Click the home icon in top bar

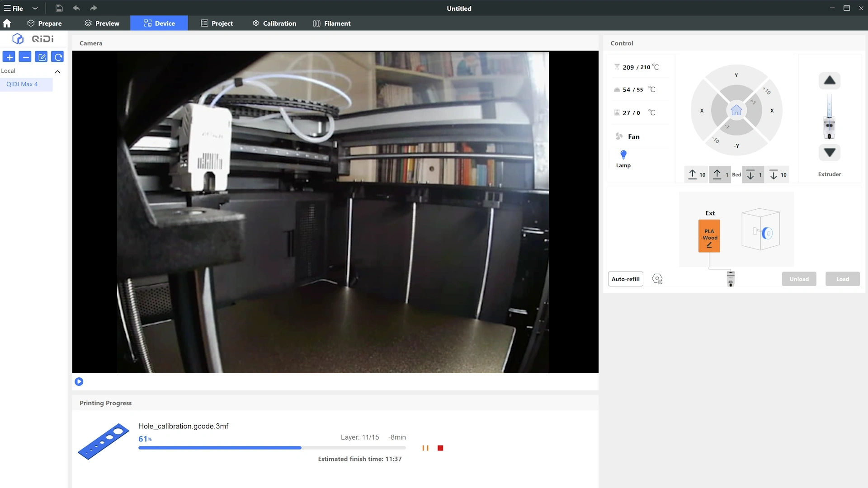coord(7,23)
